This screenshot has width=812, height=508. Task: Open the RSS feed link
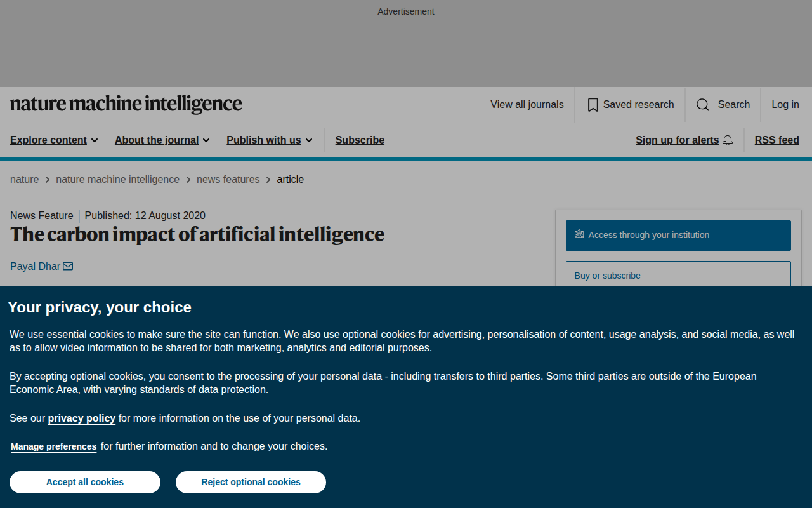[776, 140]
